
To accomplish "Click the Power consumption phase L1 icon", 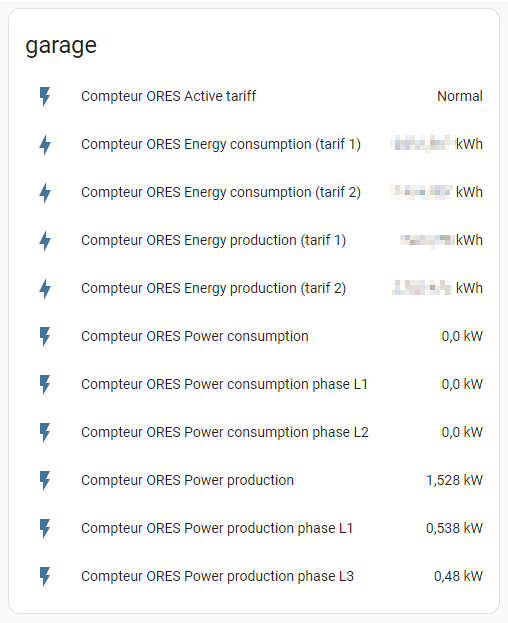I will click(45, 385).
